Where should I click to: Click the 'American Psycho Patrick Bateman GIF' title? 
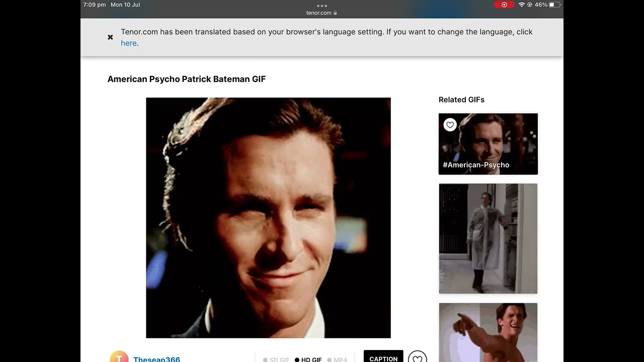pyautogui.click(x=187, y=79)
